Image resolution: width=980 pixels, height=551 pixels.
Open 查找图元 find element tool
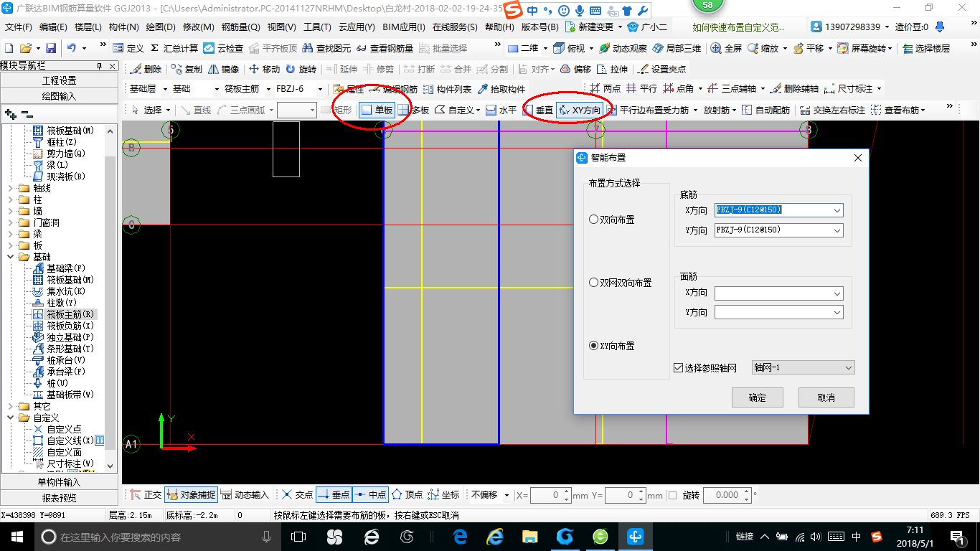(x=327, y=48)
